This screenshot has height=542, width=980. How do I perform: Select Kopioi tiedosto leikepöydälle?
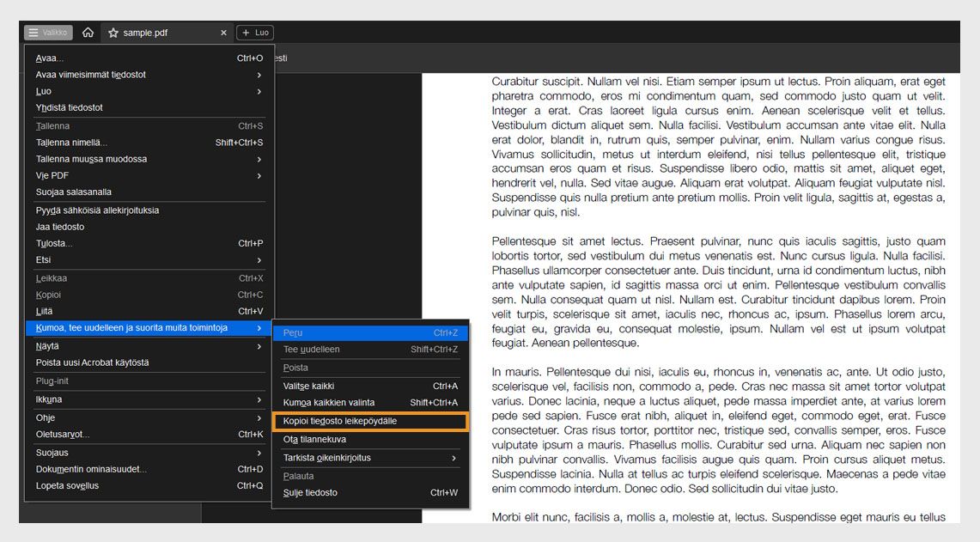coord(371,421)
